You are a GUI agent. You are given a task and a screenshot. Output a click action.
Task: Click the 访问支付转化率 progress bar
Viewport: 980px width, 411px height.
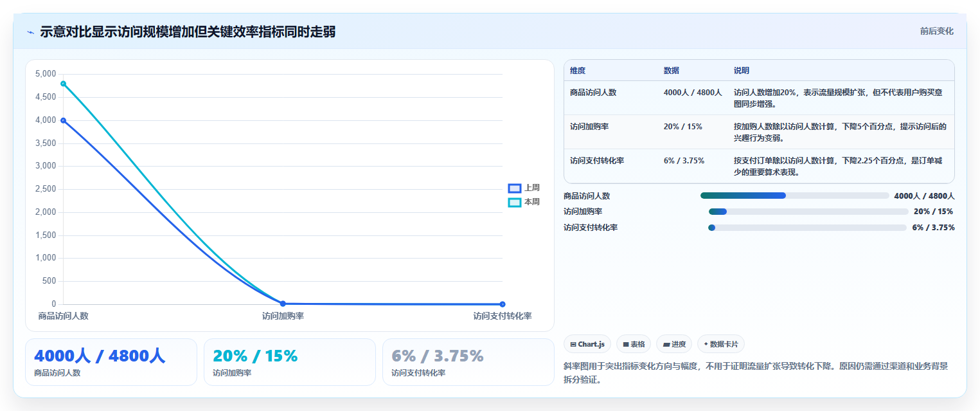point(807,228)
